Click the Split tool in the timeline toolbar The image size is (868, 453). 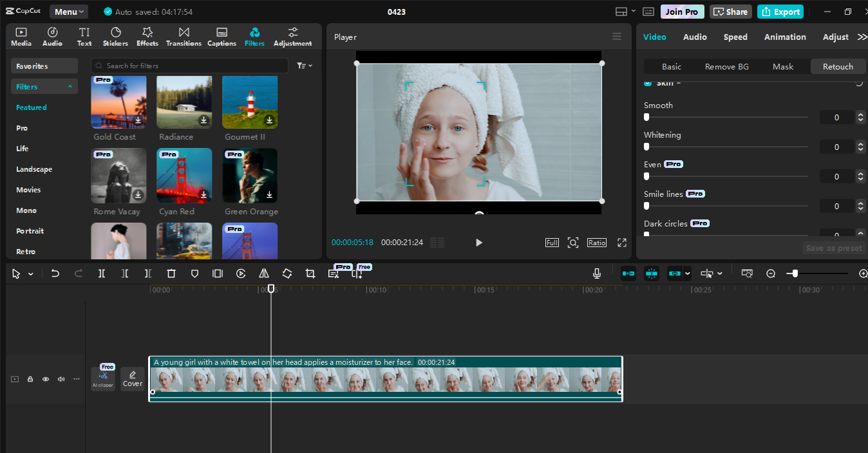pos(101,273)
